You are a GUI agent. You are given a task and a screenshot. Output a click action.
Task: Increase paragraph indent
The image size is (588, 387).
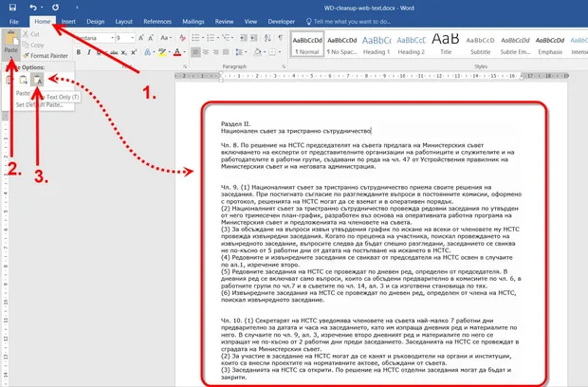coord(254,38)
